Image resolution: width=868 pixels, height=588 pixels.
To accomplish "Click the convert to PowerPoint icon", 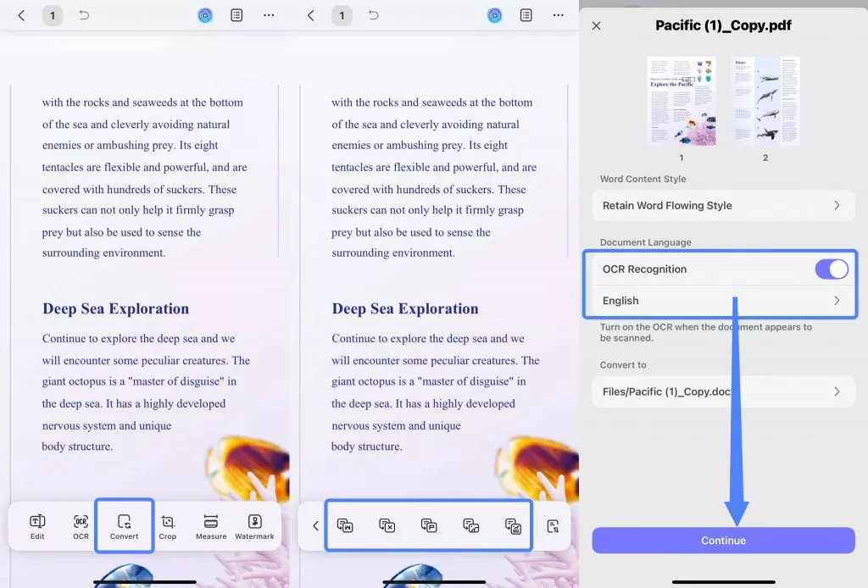I will pos(429,526).
